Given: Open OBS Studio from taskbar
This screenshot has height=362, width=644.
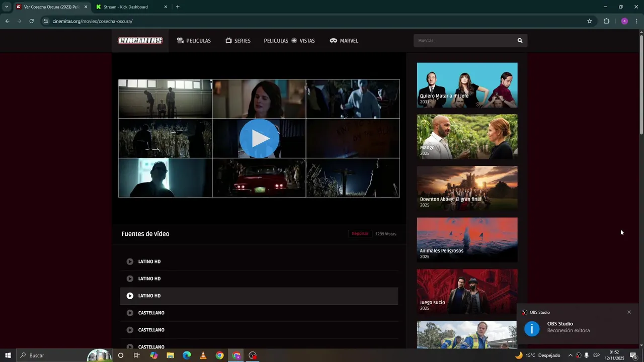Looking at the screenshot, I should point(253,355).
